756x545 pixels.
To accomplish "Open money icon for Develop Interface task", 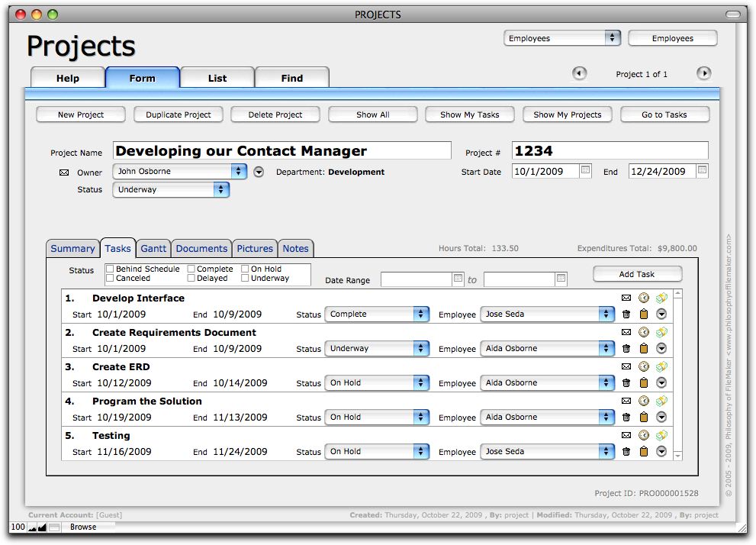I will [x=661, y=298].
